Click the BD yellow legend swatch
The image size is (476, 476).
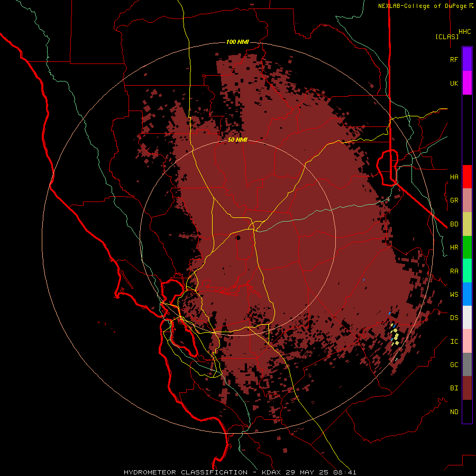pyautogui.click(x=467, y=224)
